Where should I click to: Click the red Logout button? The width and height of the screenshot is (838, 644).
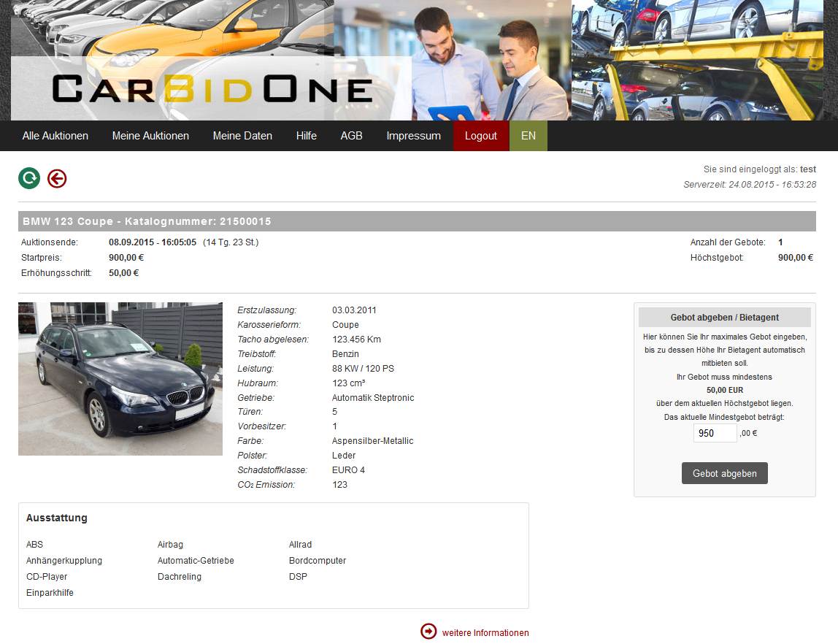pyautogui.click(x=481, y=136)
